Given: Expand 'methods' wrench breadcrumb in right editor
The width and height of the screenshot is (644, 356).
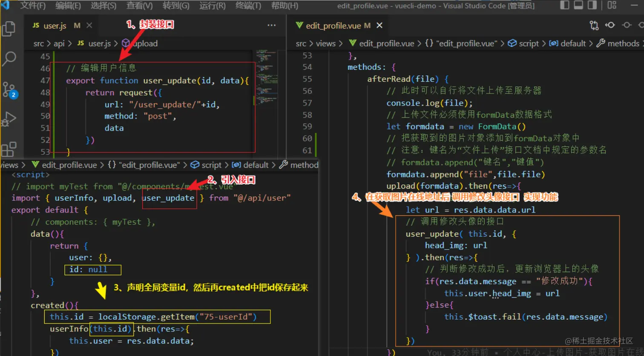Looking at the screenshot, I should (618, 43).
